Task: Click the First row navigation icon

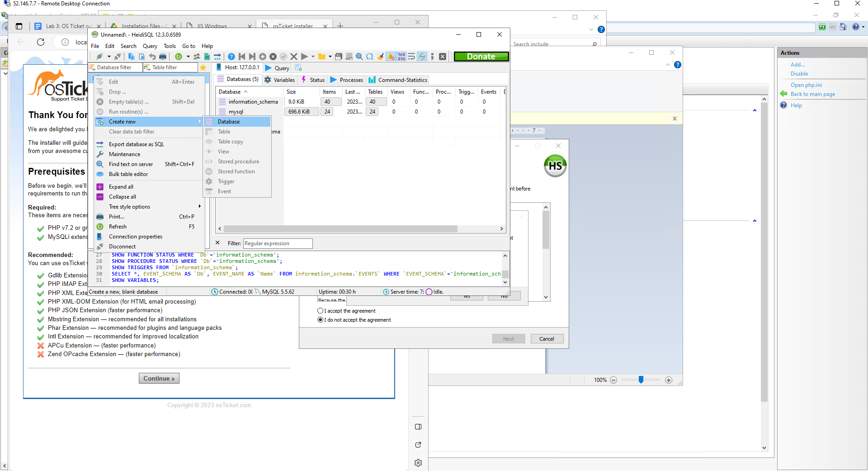Action: (242, 57)
